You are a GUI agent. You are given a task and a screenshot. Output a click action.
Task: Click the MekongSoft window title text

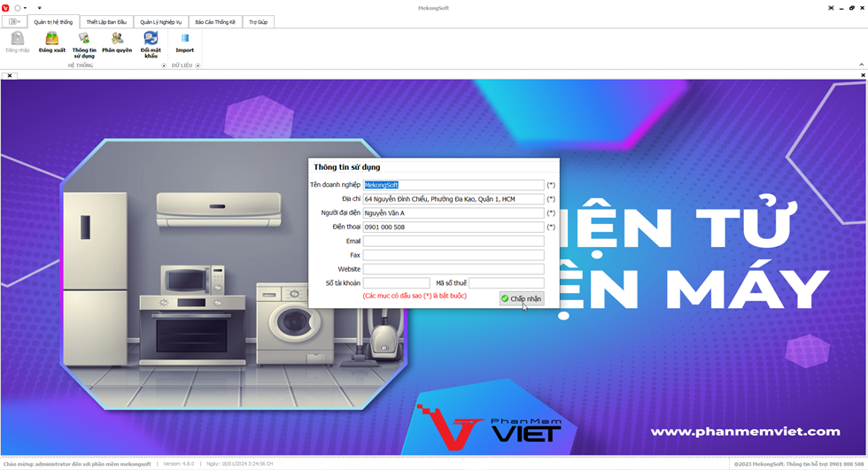pyautogui.click(x=433, y=8)
